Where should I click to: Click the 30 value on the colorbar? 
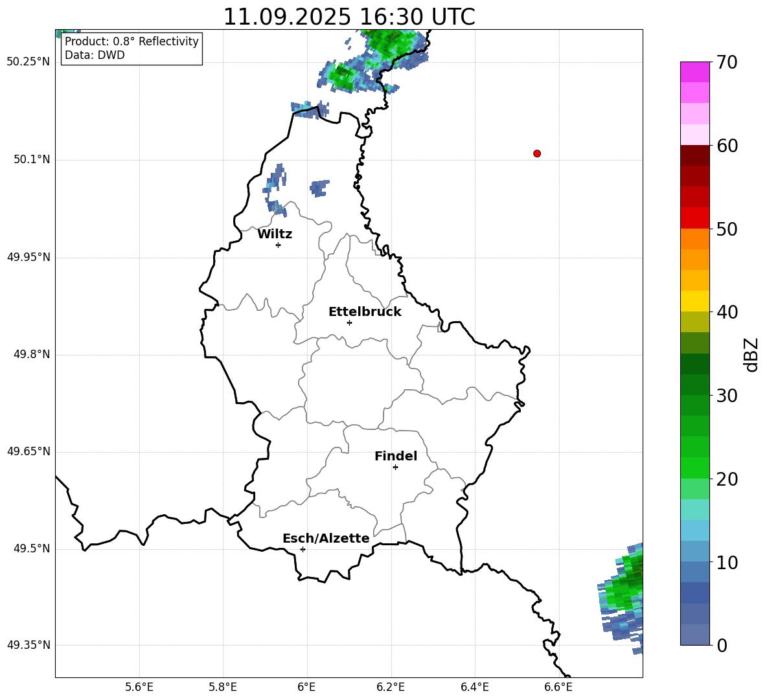727,396
